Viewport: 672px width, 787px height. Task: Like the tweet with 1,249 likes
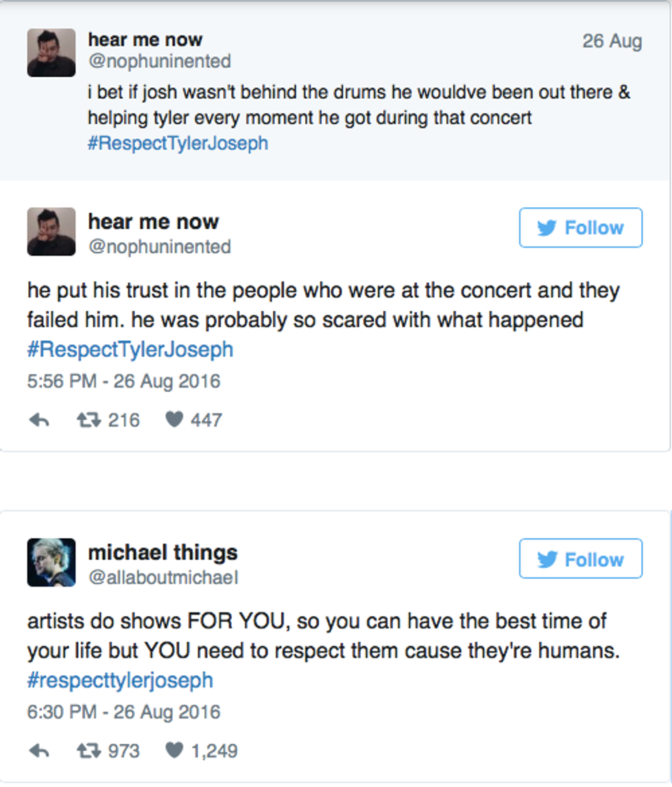point(175,751)
